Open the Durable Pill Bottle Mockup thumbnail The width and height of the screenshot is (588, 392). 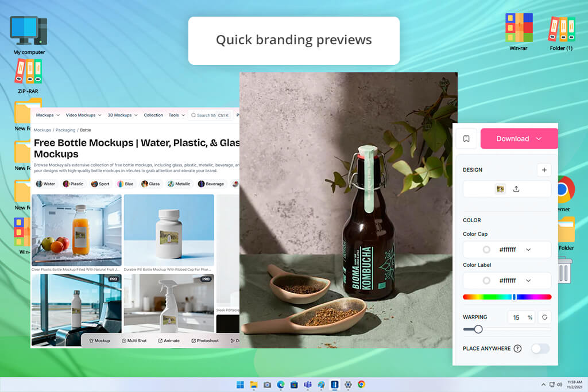tap(169, 230)
